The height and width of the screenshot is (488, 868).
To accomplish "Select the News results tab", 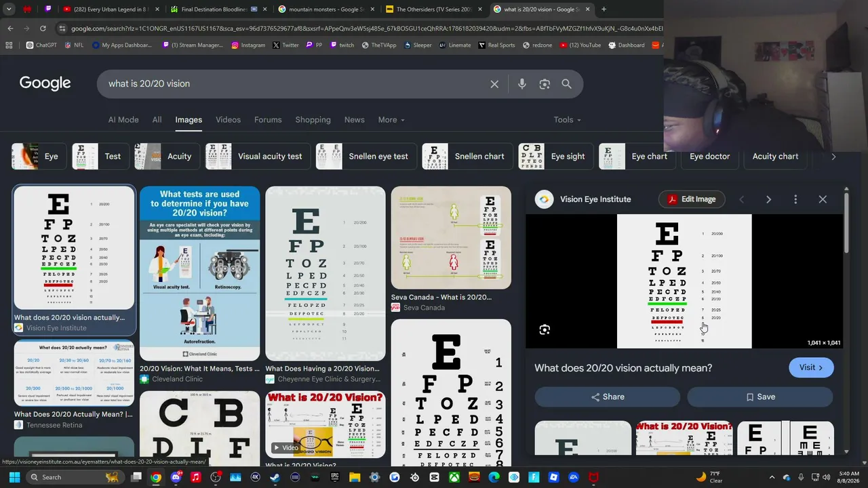I will [354, 120].
